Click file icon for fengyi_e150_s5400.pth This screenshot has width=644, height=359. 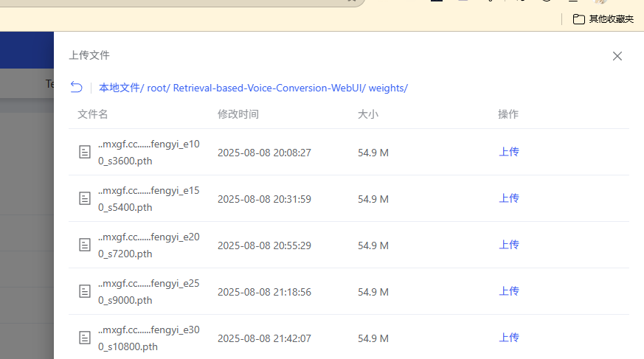85,198
